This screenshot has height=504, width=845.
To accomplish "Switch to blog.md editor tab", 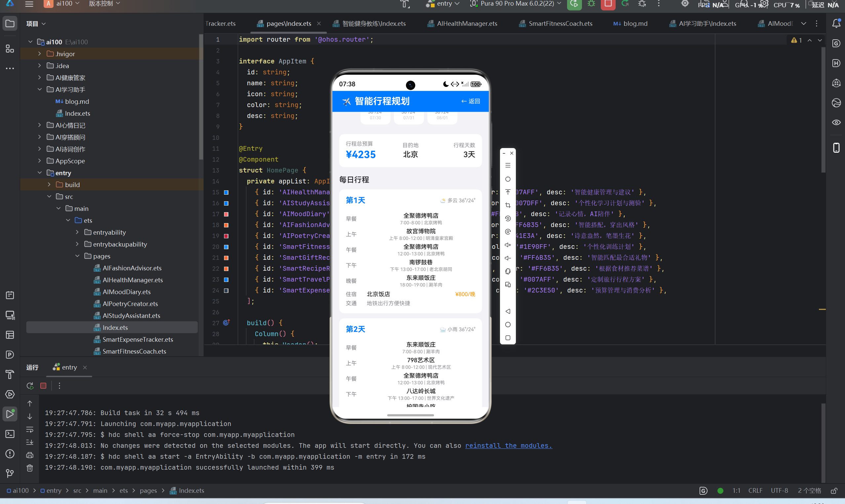I will coord(631,23).
